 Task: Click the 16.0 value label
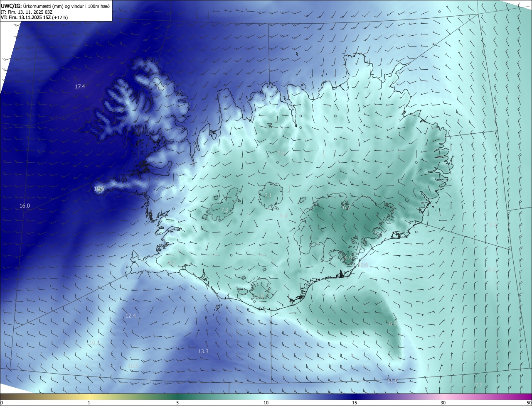tap(25, 206)
